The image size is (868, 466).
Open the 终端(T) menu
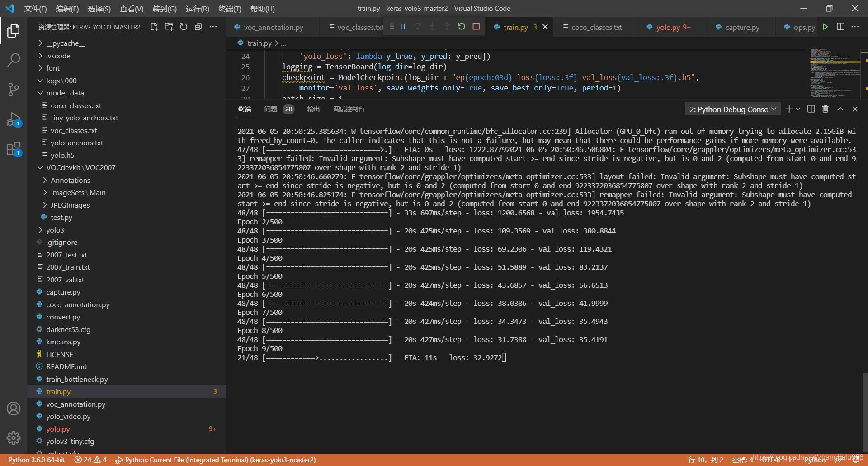click(230, 9)
